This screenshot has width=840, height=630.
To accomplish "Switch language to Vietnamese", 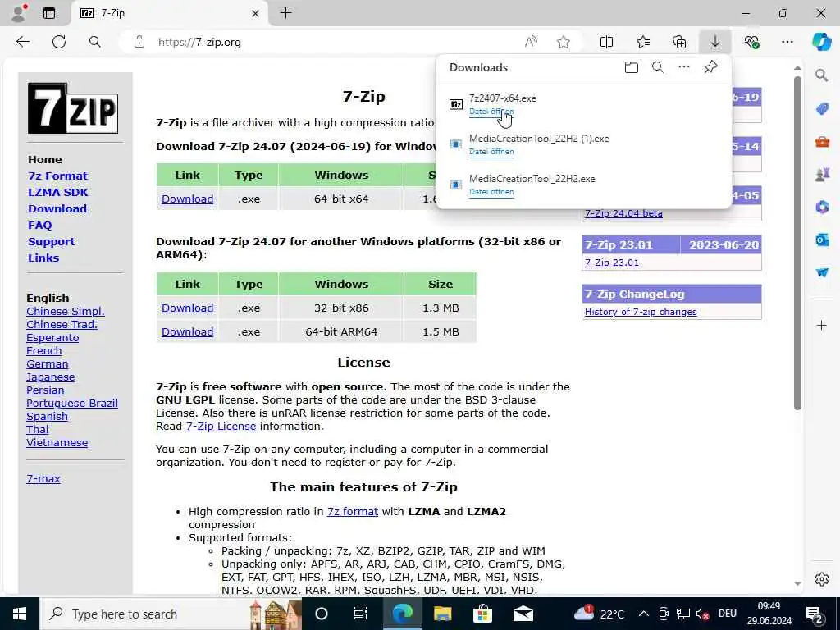I will pos(57,442).
